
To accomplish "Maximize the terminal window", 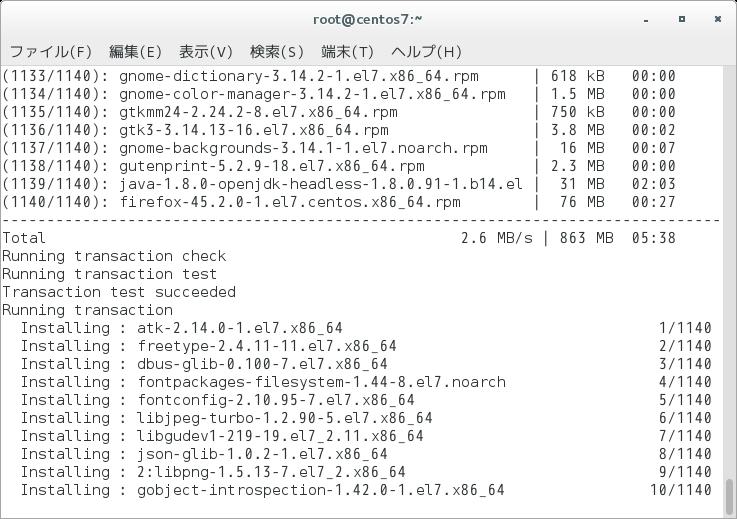I will pyautogui.click(x=682, y=19).
